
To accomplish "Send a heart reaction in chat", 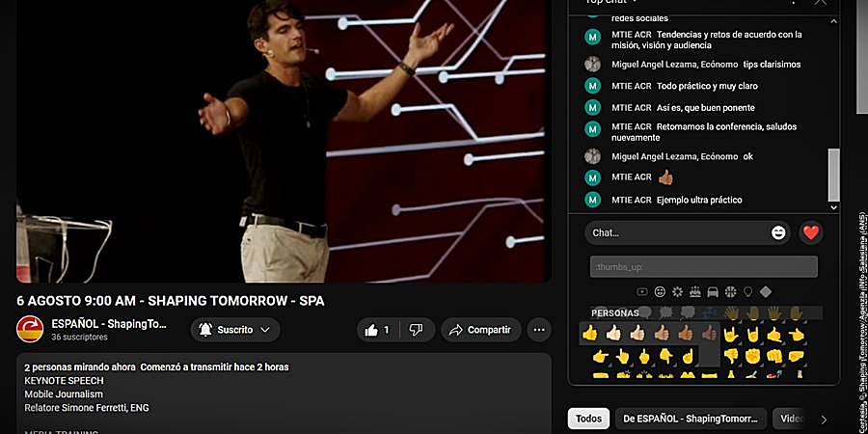I will pyautogui.click(x=811, y=233).
